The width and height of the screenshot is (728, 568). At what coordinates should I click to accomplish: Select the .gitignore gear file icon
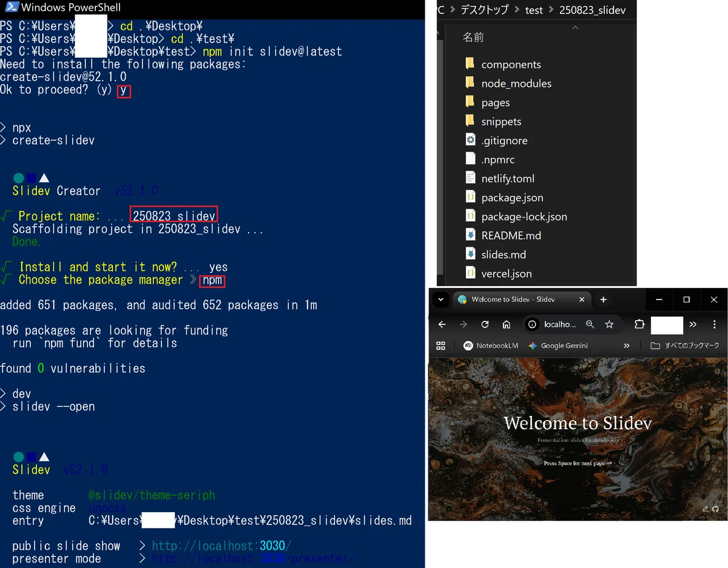470,140
